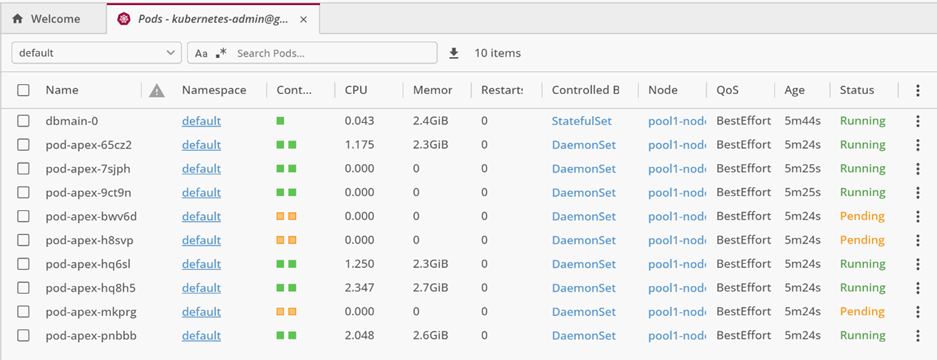
Task: Click the 10 items count label
Action: pos(498,53)
